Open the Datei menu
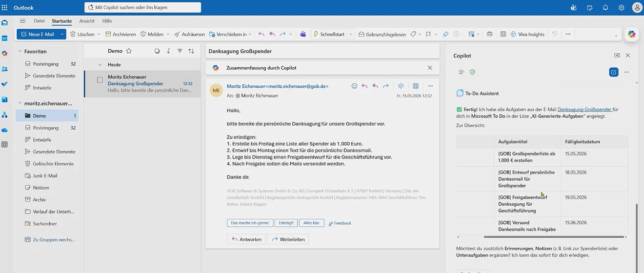Image resolution: width=644 pixels, height=273 pixels. 39,21
